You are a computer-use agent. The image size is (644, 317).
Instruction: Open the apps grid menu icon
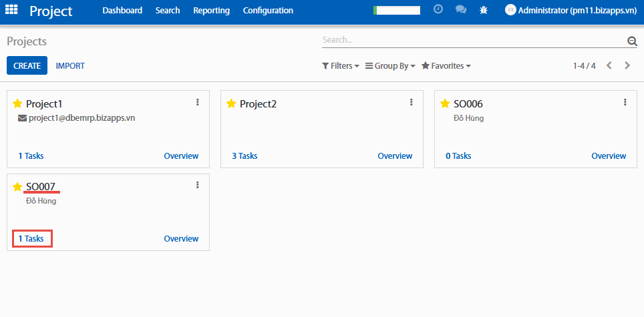point(12,11)
